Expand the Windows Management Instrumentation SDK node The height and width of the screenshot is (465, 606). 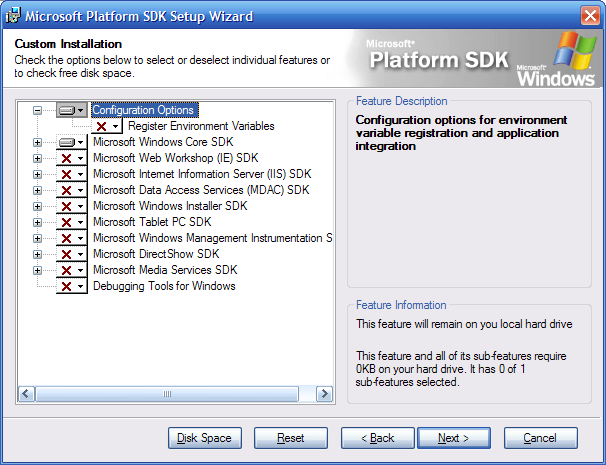pos(38,238)
